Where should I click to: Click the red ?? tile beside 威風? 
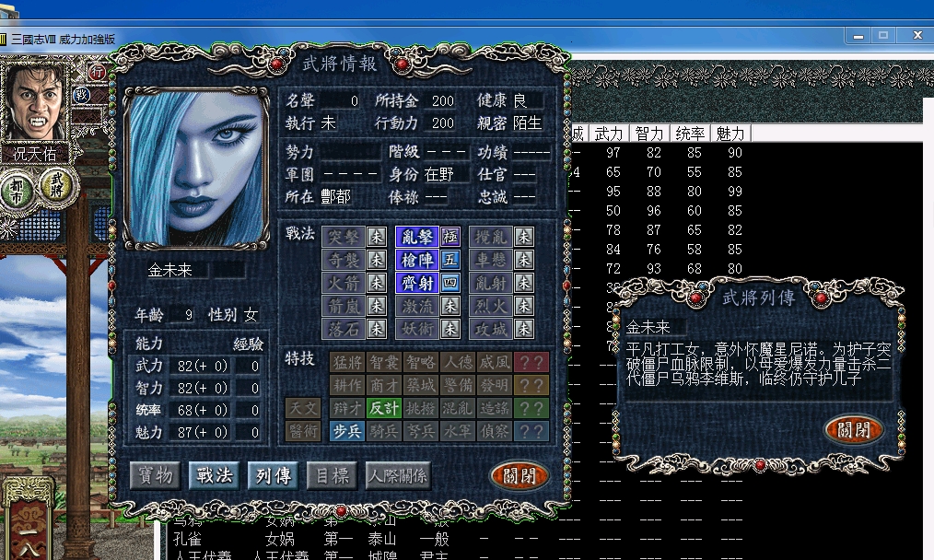click(x=531, y=362)
